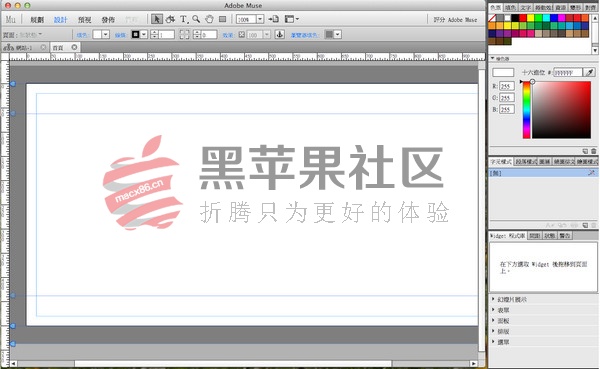This screenshot has width=600, height=369.
Task: Click the rainbow hue slider
Action: click(527, 110)
